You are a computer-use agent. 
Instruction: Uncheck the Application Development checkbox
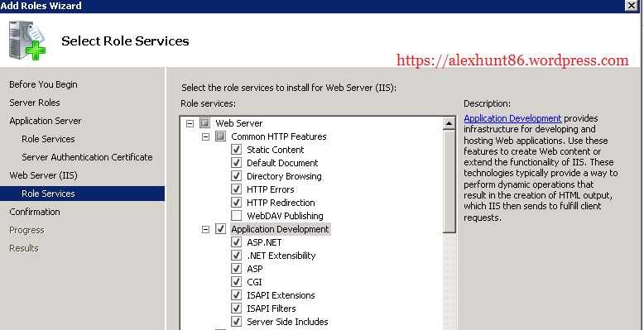220,229
